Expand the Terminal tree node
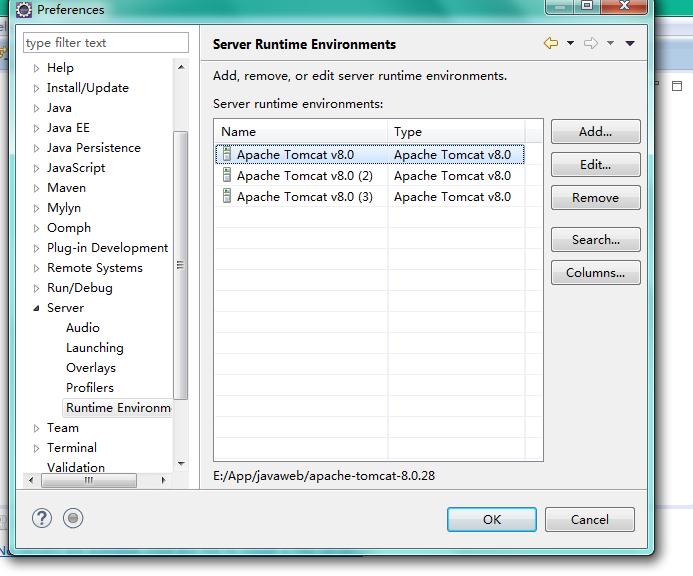This screenshot has height=576, width=693. coord(36,448)
